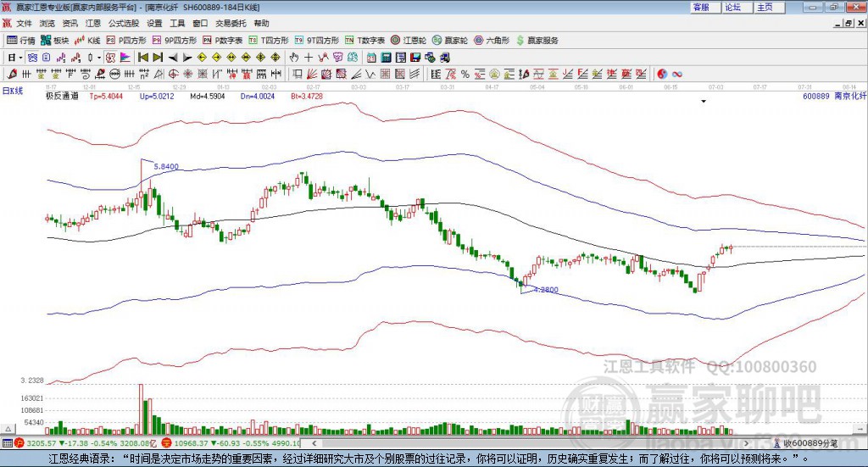
Task: Open the 帮助 menu
Action: [261, 23]
